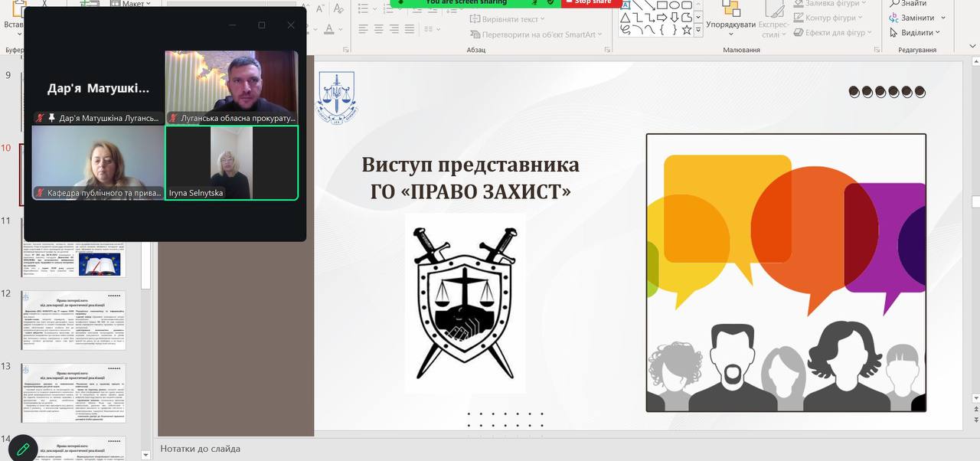Select slide 12 thumbnail

(x=73, y=319)
